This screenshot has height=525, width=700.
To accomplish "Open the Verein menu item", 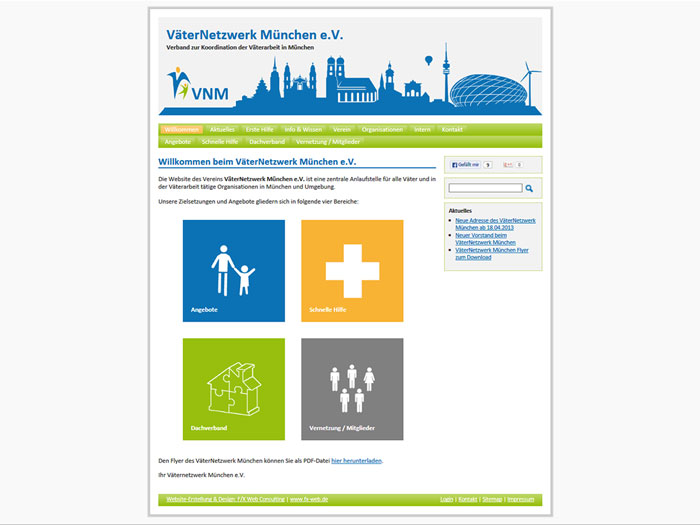I will pos(342,129).
